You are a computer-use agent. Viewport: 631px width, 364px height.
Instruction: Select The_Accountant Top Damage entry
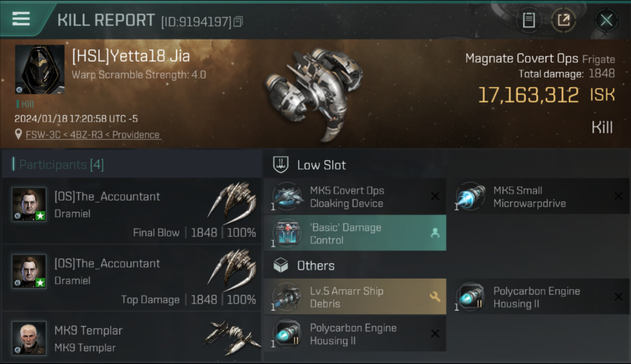(x=132, y=278)
